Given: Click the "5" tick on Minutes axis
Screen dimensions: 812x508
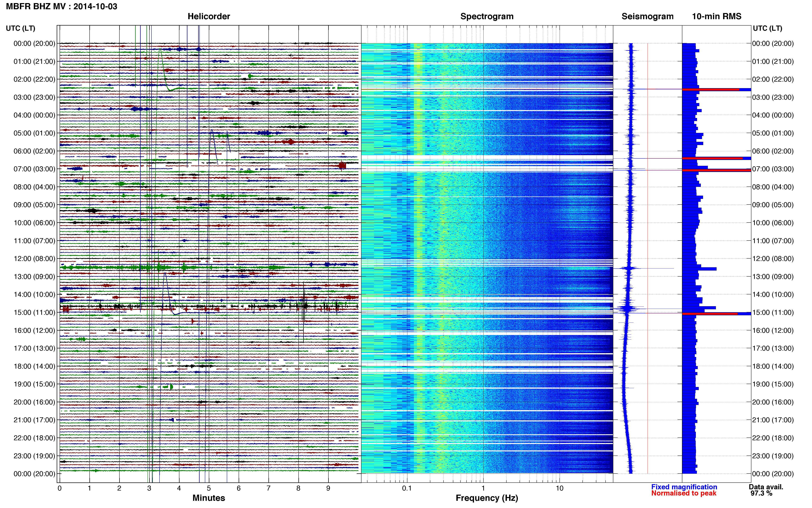Looking at the screenshot, I should coord(209,488).
